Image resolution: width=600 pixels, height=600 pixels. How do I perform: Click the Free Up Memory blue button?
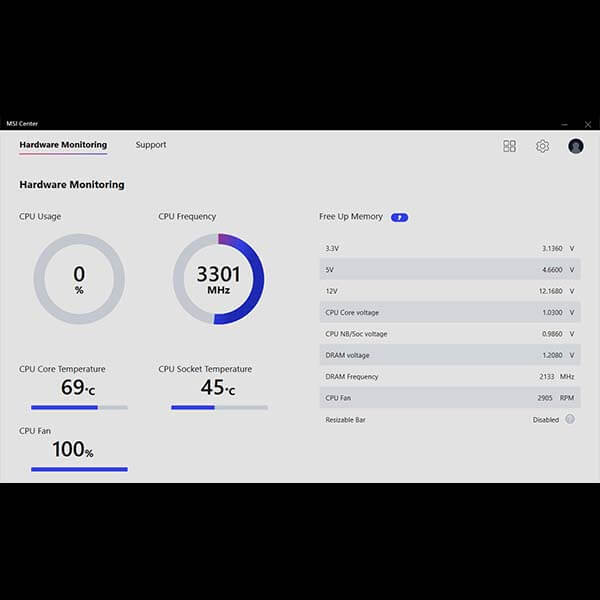point(399,217)
